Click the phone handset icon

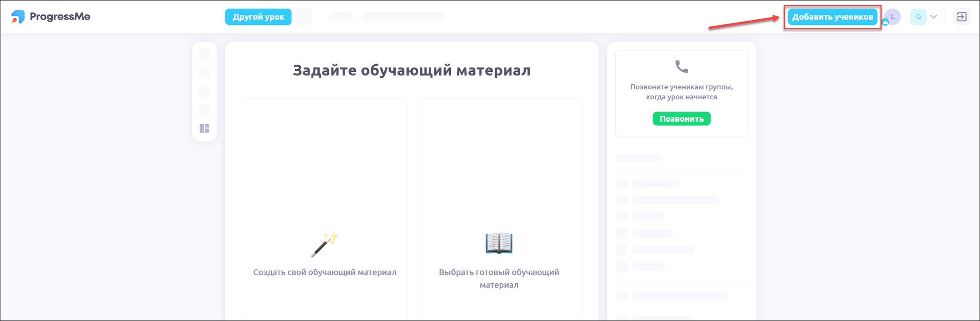[681, 67]
